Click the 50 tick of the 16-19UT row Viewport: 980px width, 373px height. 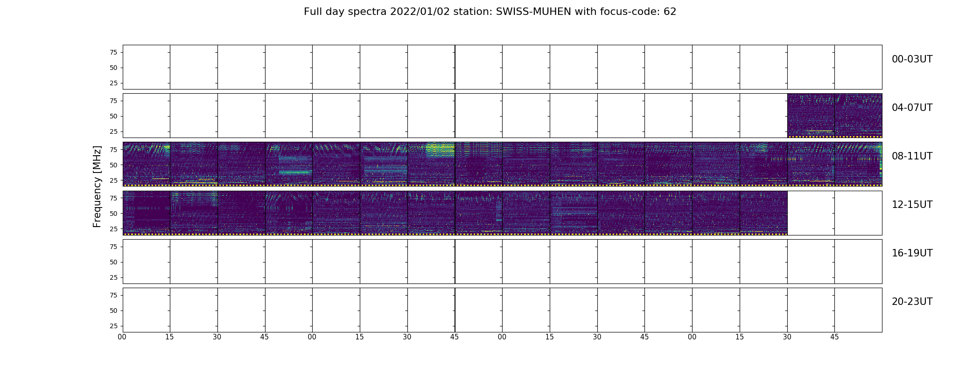click(113, 262)
